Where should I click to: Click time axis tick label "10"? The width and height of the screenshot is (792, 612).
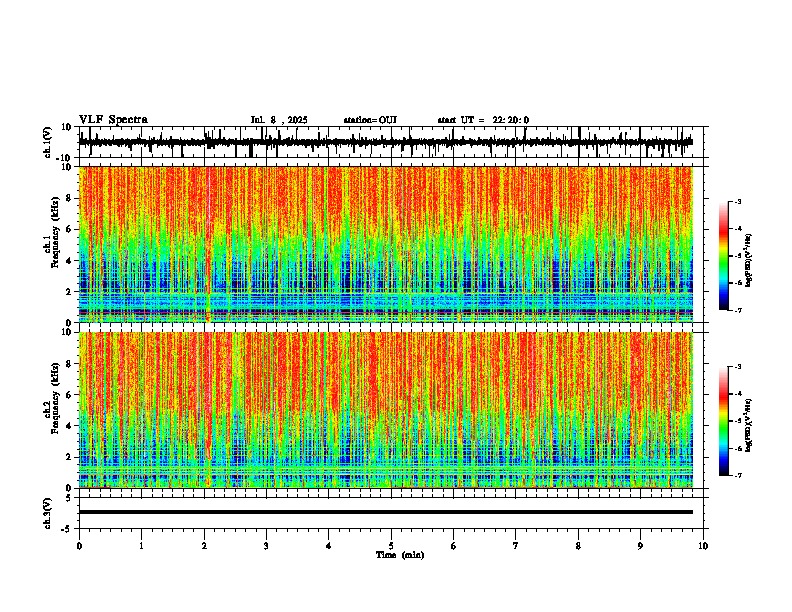(x=703, y=546)
